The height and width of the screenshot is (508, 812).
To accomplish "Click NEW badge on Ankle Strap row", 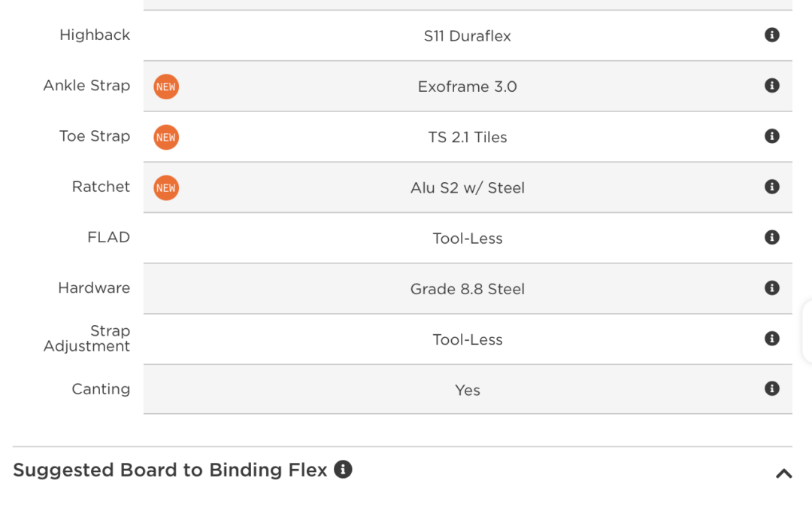I will 166,87.
